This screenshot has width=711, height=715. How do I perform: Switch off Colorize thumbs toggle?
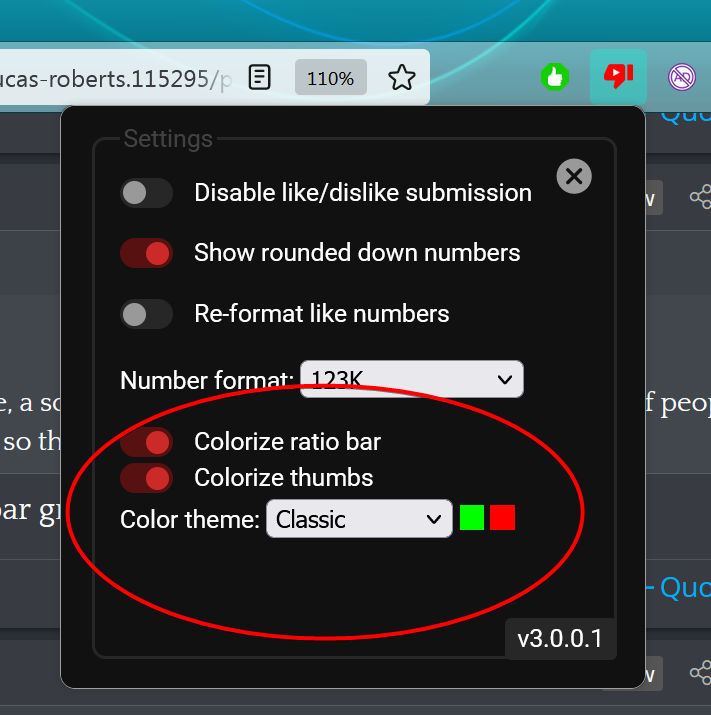coord(146,478)
